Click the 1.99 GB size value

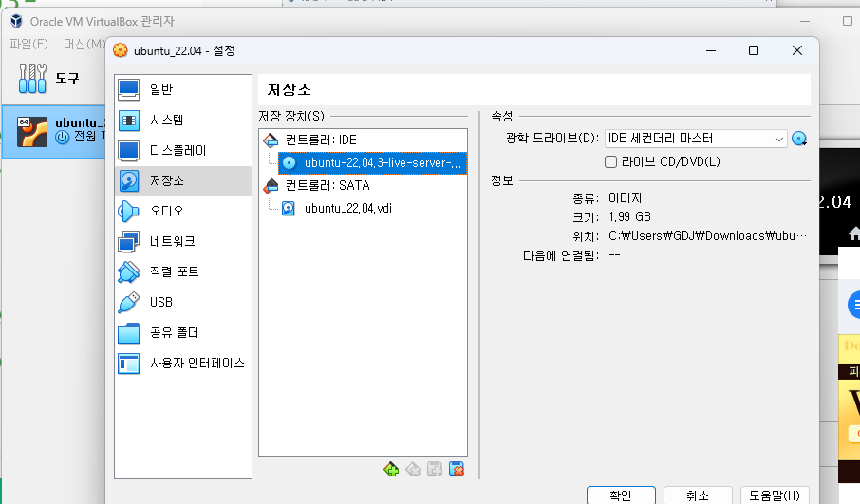pyautogui.click(x=629, y=216)
